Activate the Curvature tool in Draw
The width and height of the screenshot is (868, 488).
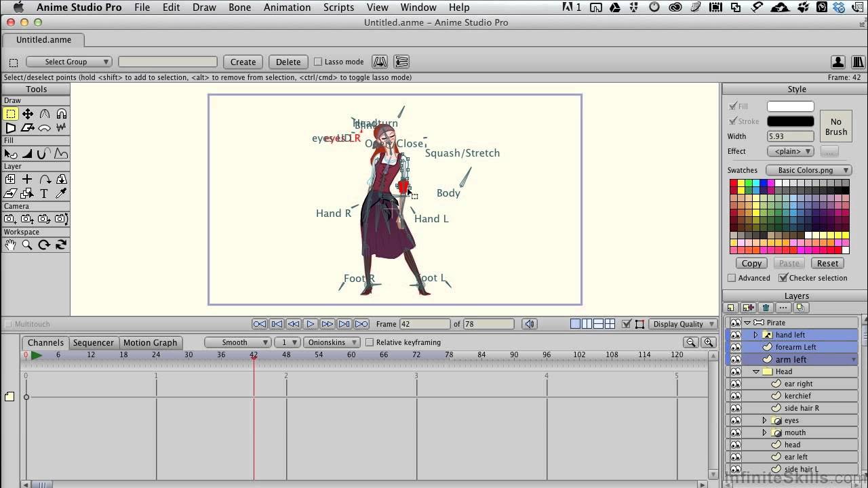point(45,114)
